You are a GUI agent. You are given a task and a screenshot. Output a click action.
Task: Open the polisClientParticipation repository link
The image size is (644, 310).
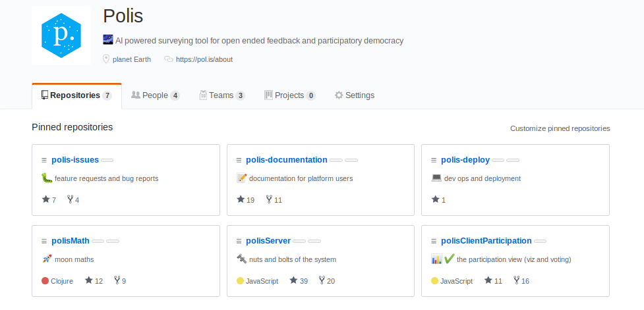[486, 241]
